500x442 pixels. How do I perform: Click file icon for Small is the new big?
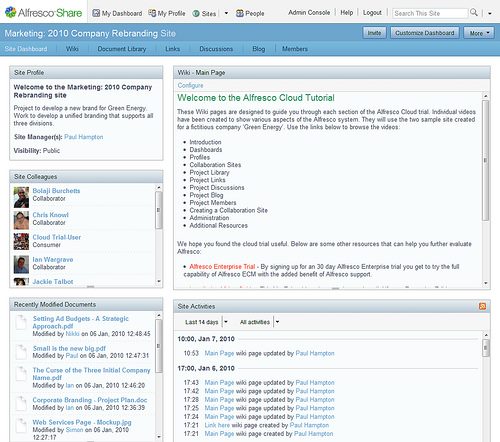point(22,352)
